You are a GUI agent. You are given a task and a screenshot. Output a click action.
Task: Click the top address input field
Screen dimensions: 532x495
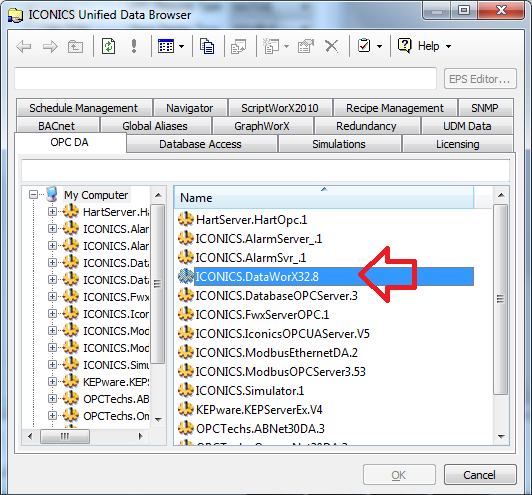tap(225, 78)
